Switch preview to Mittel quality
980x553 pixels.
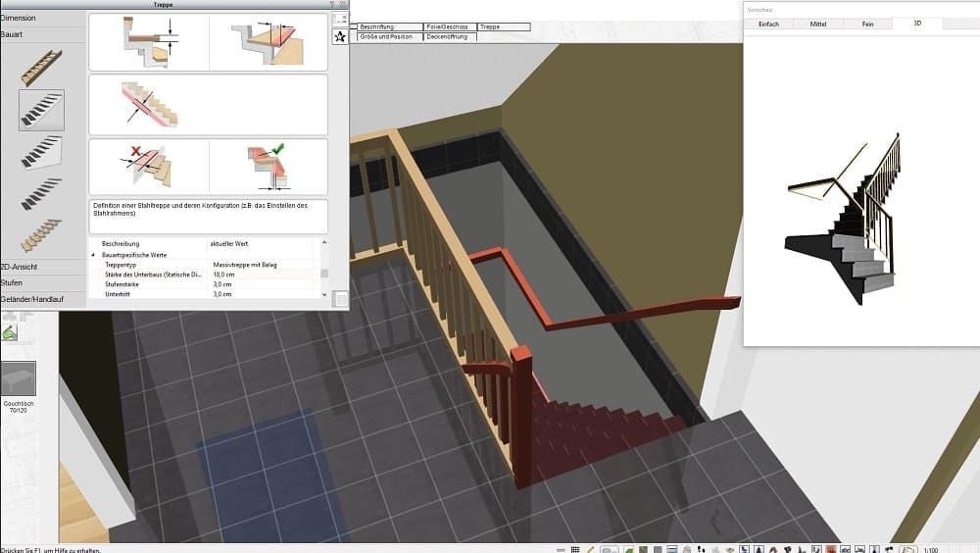[818, 24]
